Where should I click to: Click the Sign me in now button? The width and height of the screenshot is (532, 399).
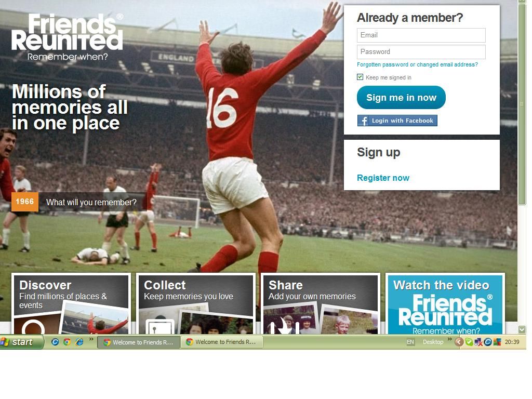[x=401, y=97]
